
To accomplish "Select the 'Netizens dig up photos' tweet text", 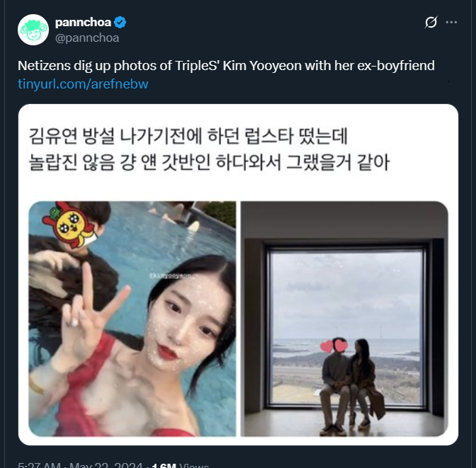I will click(226, 66).
